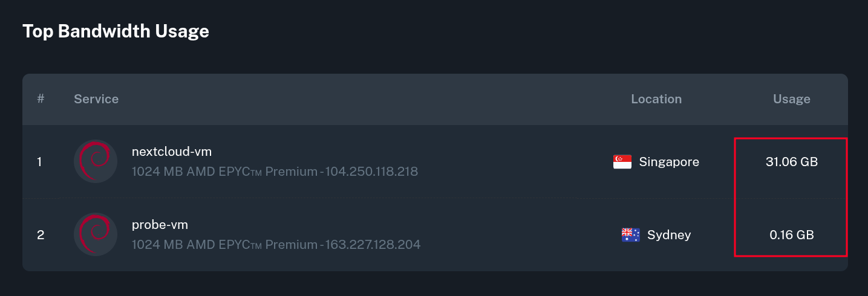Select the 31.06 GB usage value
This screenshot has height=296, width=868.
coord(791,162)
